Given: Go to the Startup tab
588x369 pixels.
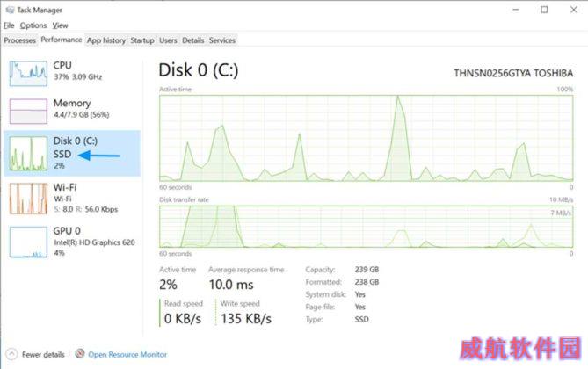Looking at the screenshot, I should (x=142, y=40).
